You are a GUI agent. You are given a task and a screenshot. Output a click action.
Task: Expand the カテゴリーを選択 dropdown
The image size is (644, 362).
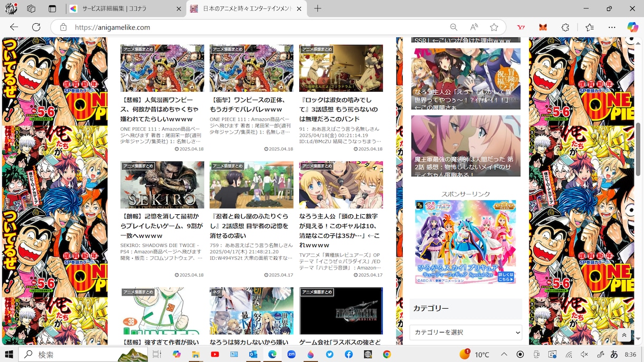tap(466, 332)
